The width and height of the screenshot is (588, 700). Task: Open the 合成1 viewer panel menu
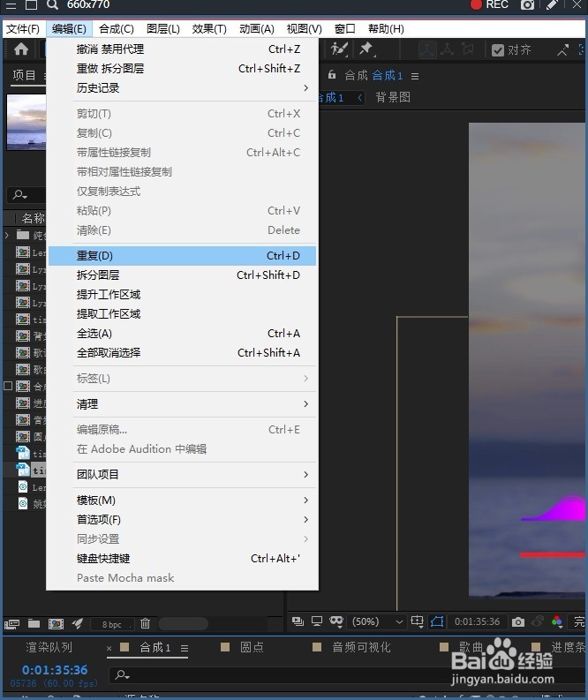pos(415,76)
